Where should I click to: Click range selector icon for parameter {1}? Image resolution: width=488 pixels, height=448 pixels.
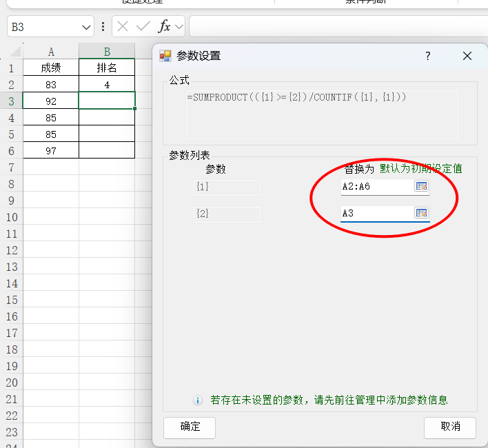421,187
